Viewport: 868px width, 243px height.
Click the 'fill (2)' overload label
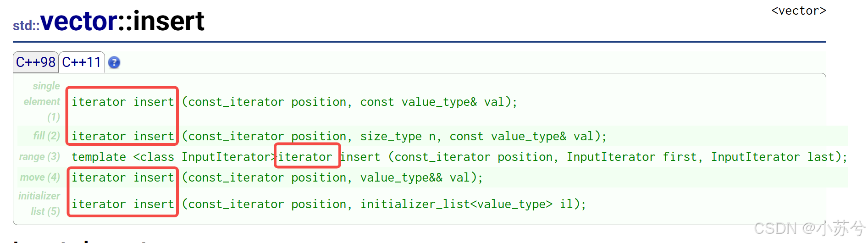47,136
